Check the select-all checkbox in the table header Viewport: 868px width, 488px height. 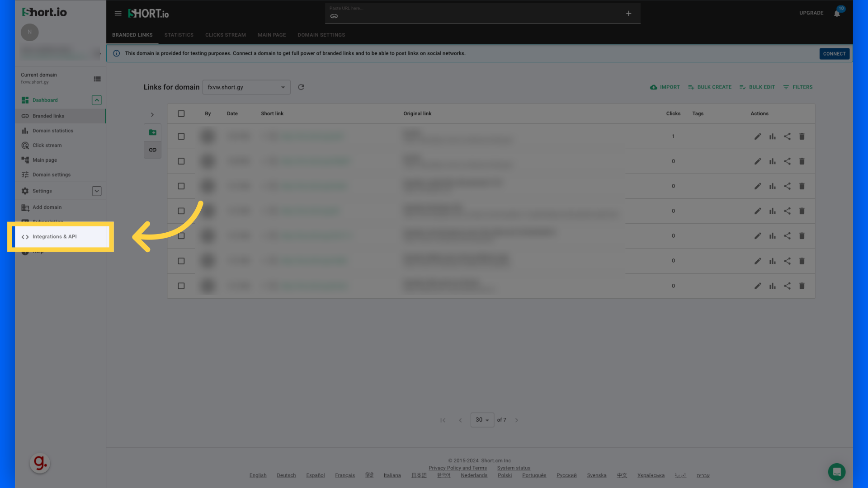[181, 113]
